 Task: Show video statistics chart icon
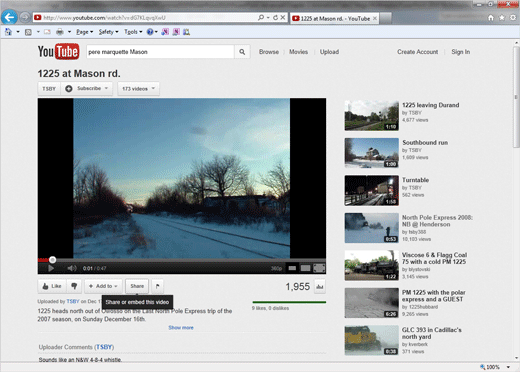(x=320, y=286)
